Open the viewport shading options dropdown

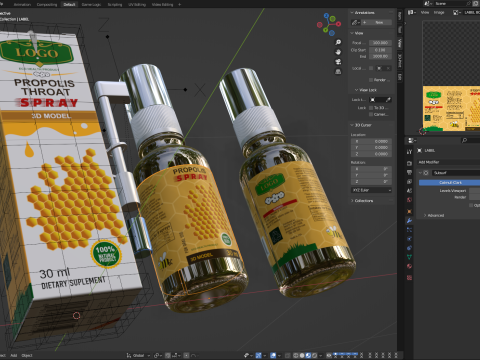click(321, 355)
